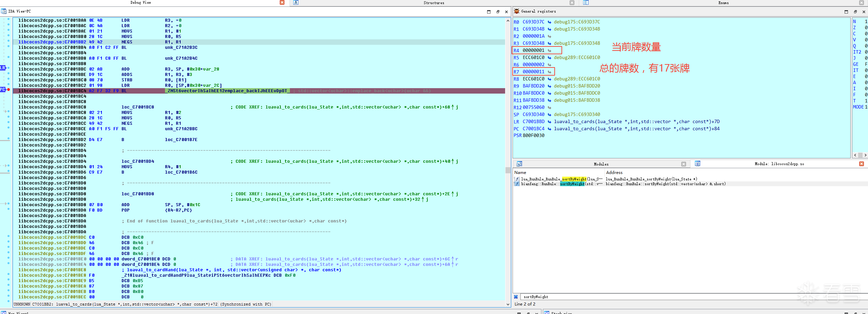868x314 pixels.
Task: Maximize the IDA View-PC panel
Action: 489,12
